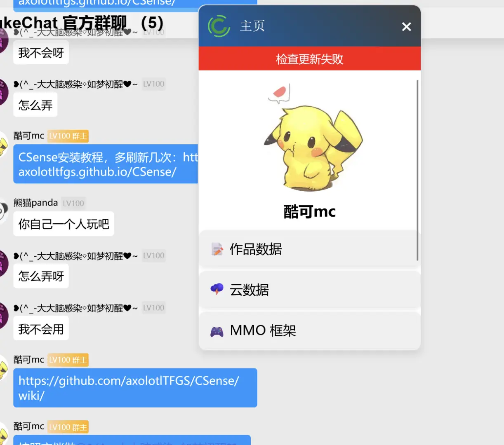Click the 熊猫panda username
The height and width of the screenshot is (445, 504).
(35, 203)
